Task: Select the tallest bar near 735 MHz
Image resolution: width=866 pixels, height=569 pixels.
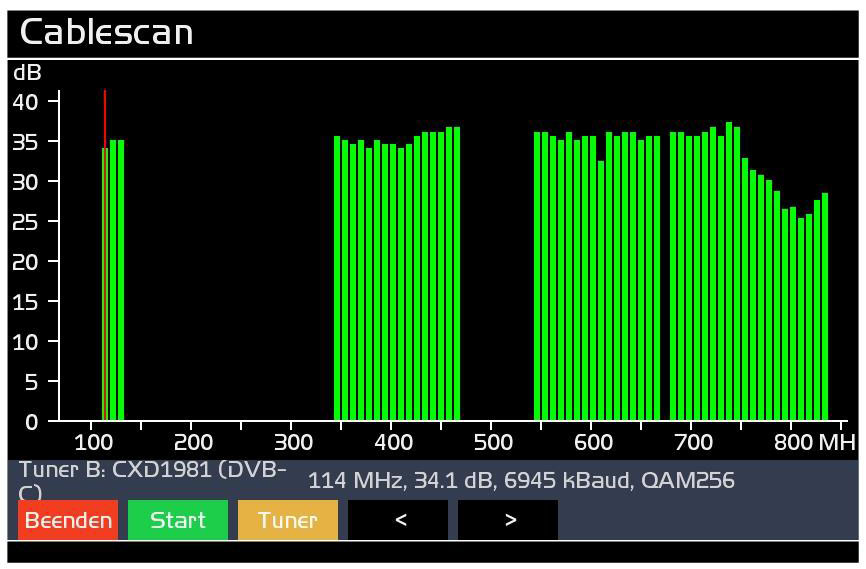Action: tap(729, 272)
